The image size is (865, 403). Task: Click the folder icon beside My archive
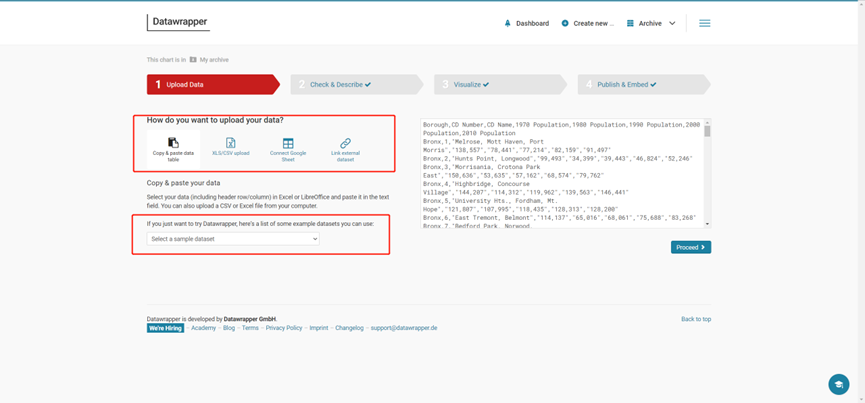click(x=193, y=60)
